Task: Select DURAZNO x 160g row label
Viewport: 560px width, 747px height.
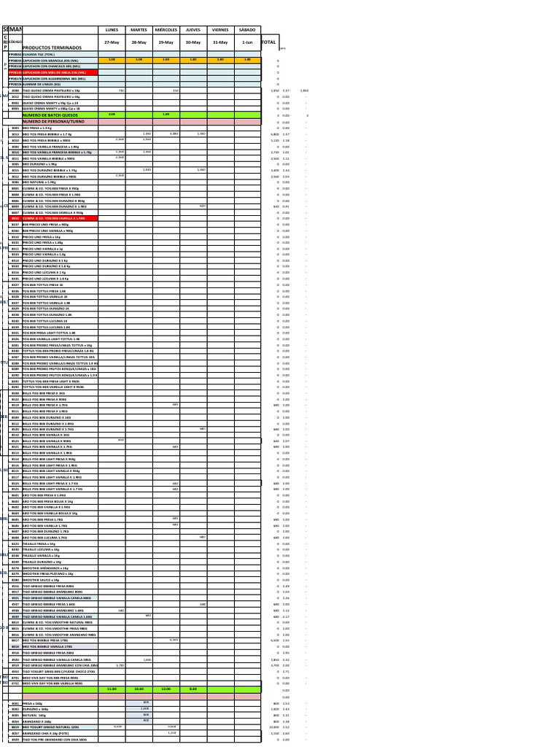Action: 60,709
